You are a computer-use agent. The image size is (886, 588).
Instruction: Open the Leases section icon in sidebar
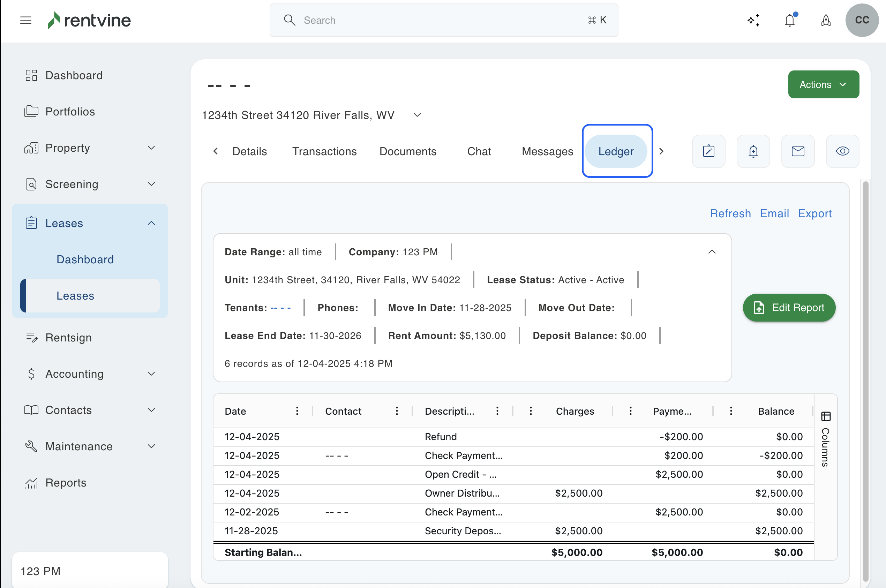pyautogui.click(x=31, y=223)
